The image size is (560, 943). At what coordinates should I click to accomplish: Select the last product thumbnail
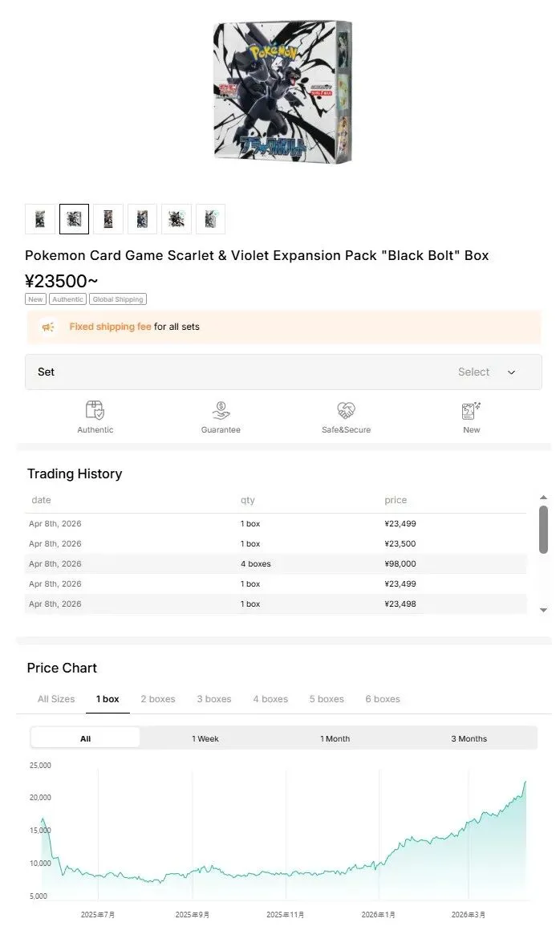pos(210,219)
